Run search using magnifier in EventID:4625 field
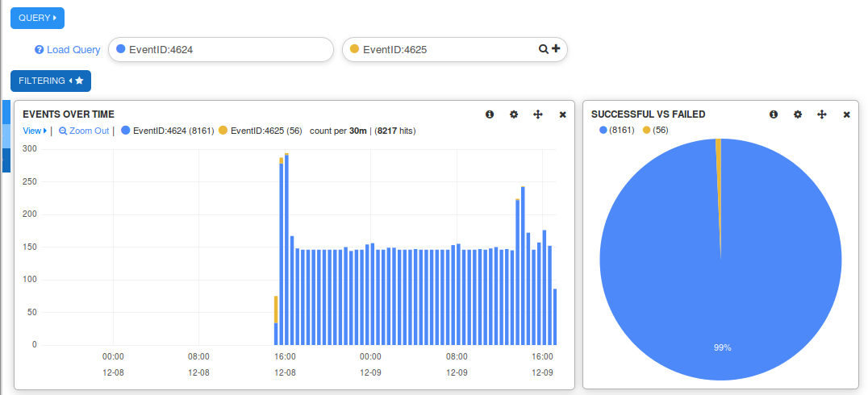Viewport: 868px width, 395px height. pyautogui.click(x=544, y=49)
